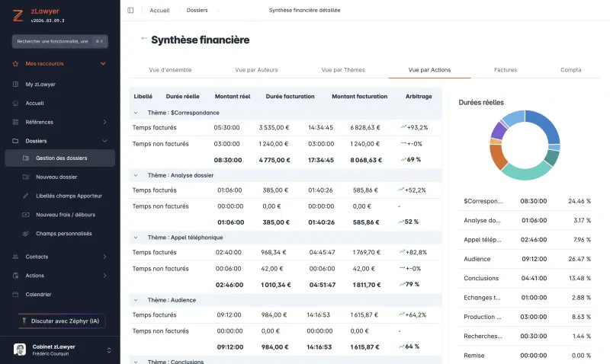Click the Zéphyr assistant icon

click(24, 321)
